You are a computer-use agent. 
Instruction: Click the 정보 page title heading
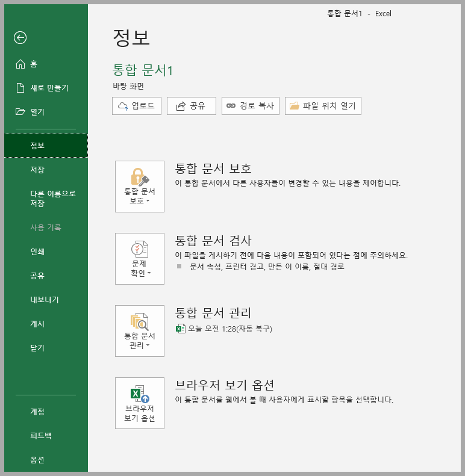coord(131,38)
